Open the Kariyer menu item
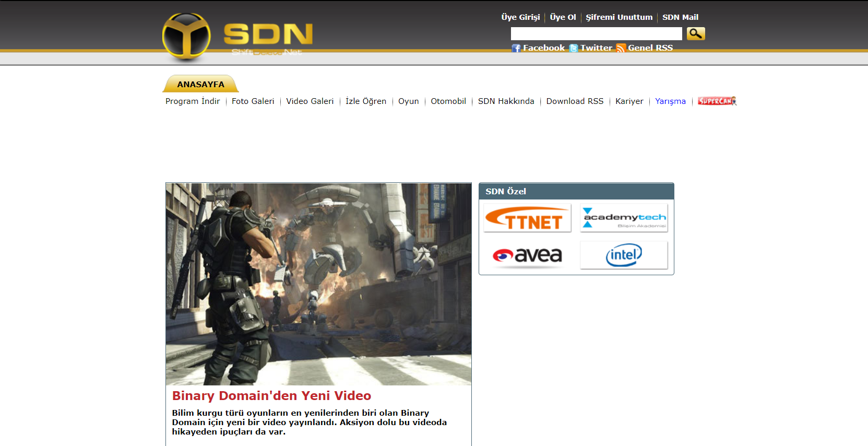 [x=629, y=101]
